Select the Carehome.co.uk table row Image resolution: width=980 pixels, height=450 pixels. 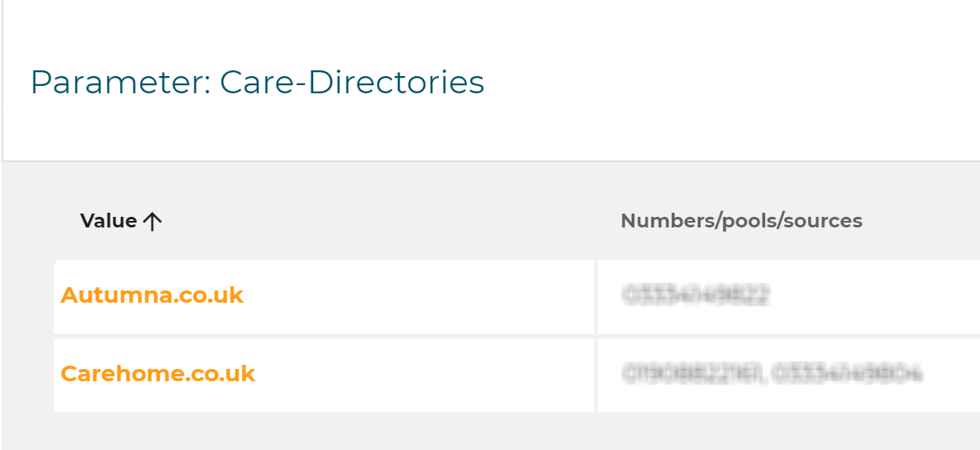517,376
